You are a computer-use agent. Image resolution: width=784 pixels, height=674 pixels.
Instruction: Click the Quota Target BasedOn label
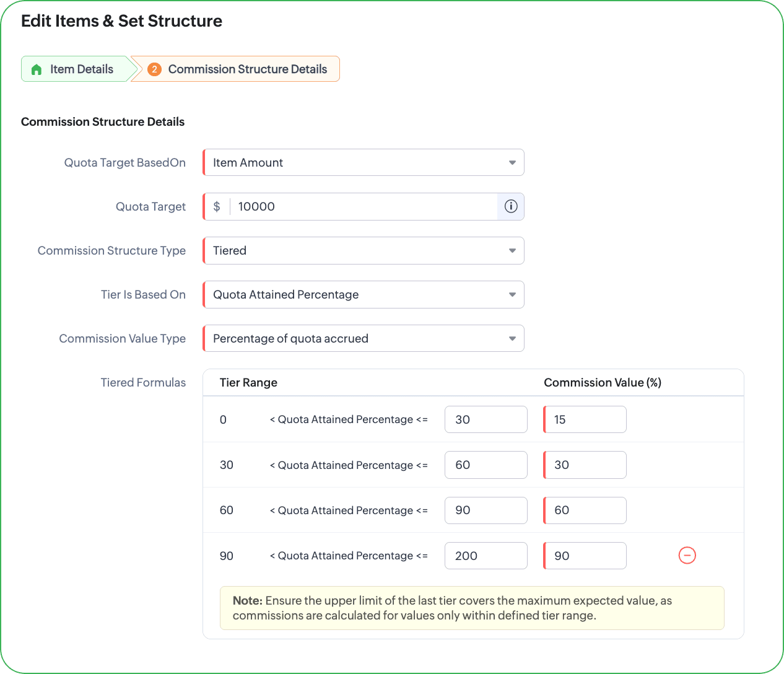[124, 162]
